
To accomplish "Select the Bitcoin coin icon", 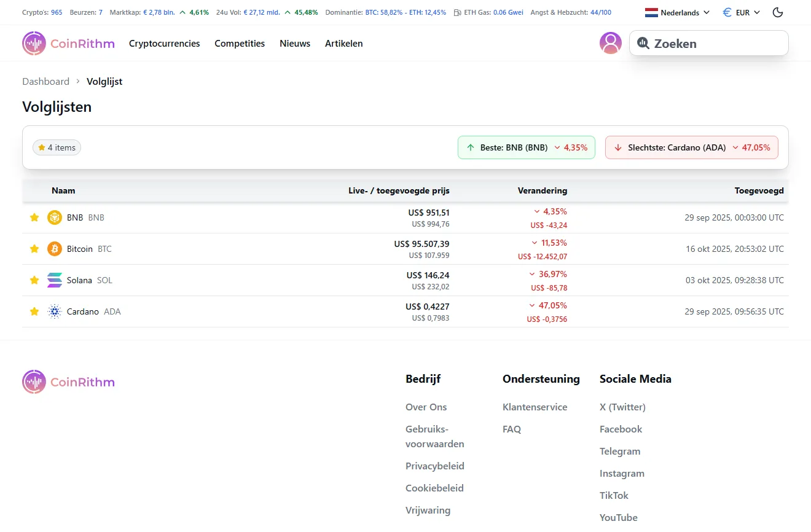I will click(x=54, y=248).
